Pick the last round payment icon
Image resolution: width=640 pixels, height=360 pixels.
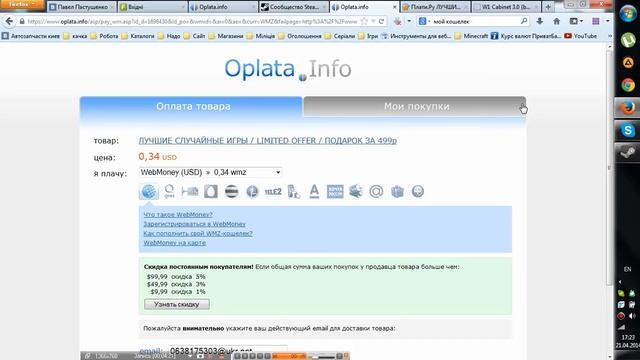pos(418,191)
